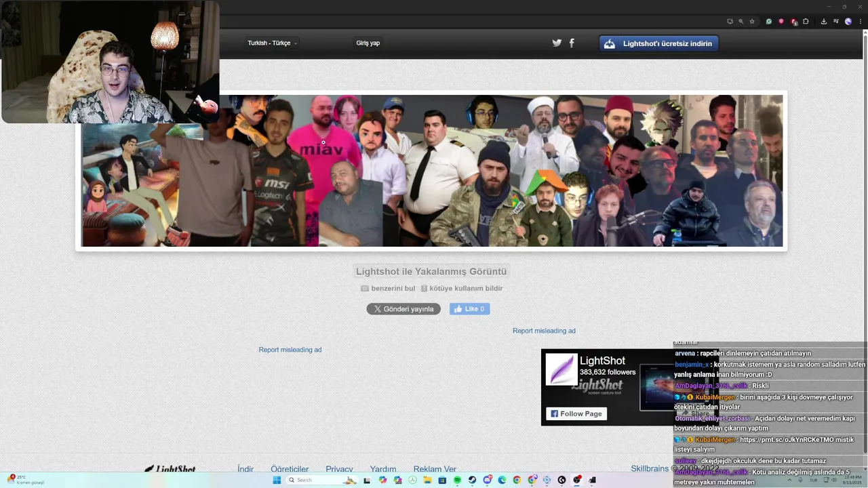Open Spotify from taskbar
Viewport: 868px width, 488px height.
click(x=458, y=480)
